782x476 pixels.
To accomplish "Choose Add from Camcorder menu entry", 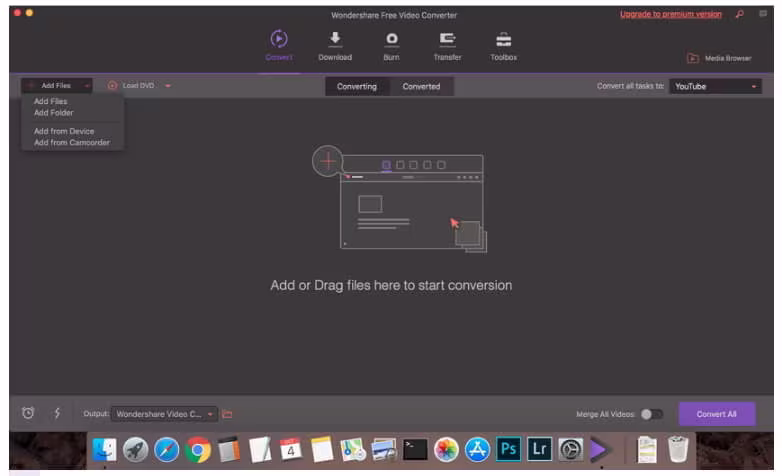I will pos(72,143).
